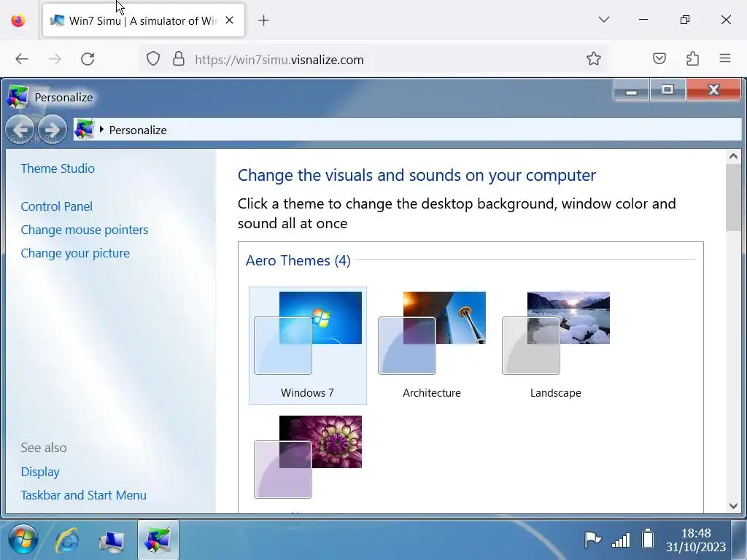Viewport: 747px width, 560px height.
Task: Click the vertical scrollbar thumb
Action: click(733, 198)
